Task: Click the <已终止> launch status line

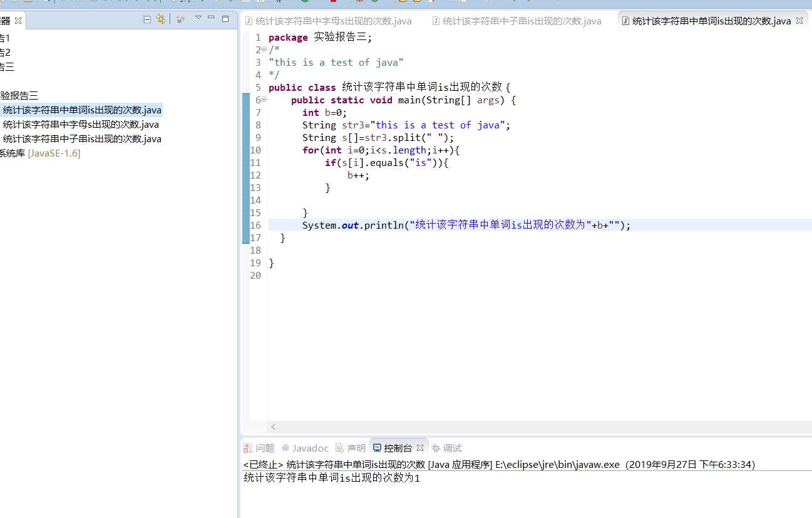Action: tap(499, 465)
